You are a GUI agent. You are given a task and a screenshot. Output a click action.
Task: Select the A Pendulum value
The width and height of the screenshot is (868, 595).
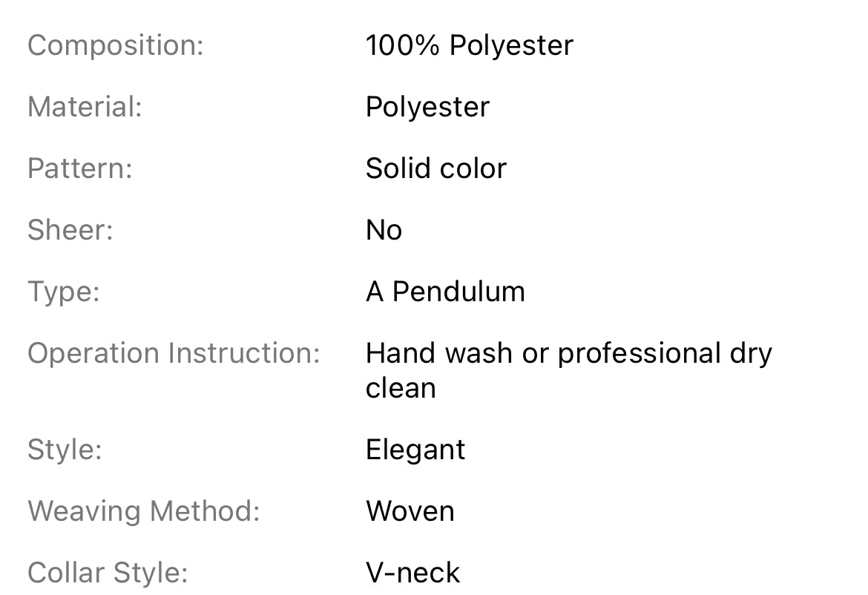point(445,292)
